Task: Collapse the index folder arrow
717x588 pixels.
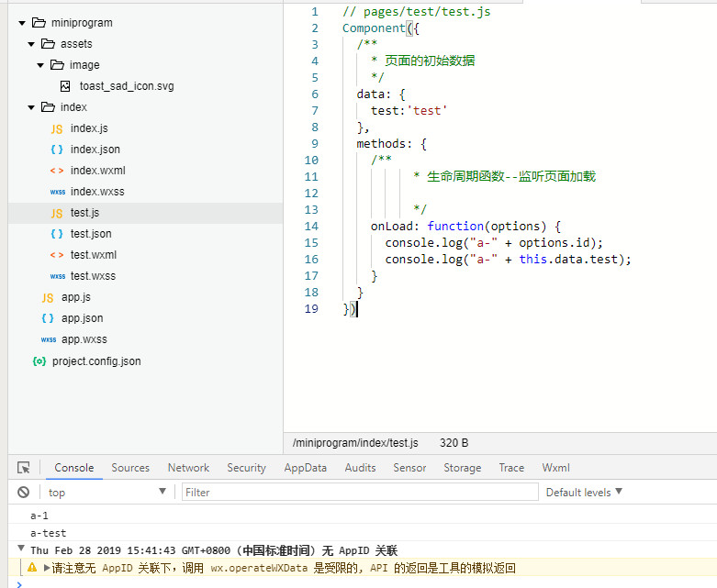Action: (31, 107)
